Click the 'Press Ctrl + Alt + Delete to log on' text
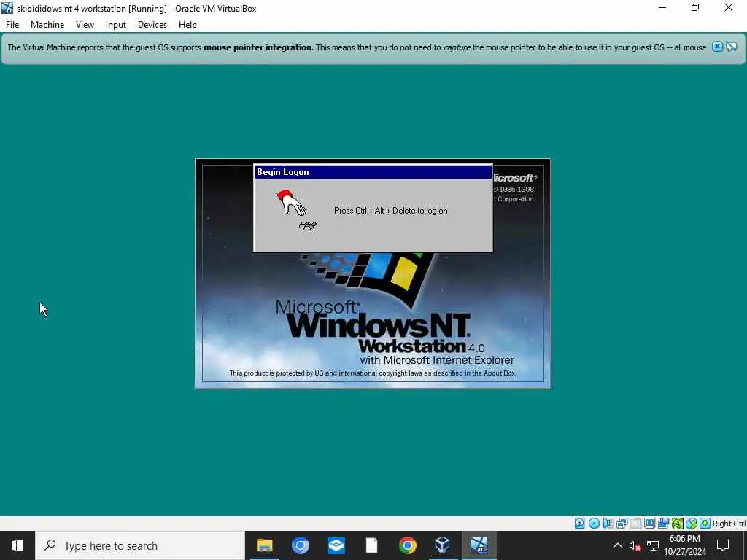The width and height of the screenshot is (747, 560). [x=391, y=211]
